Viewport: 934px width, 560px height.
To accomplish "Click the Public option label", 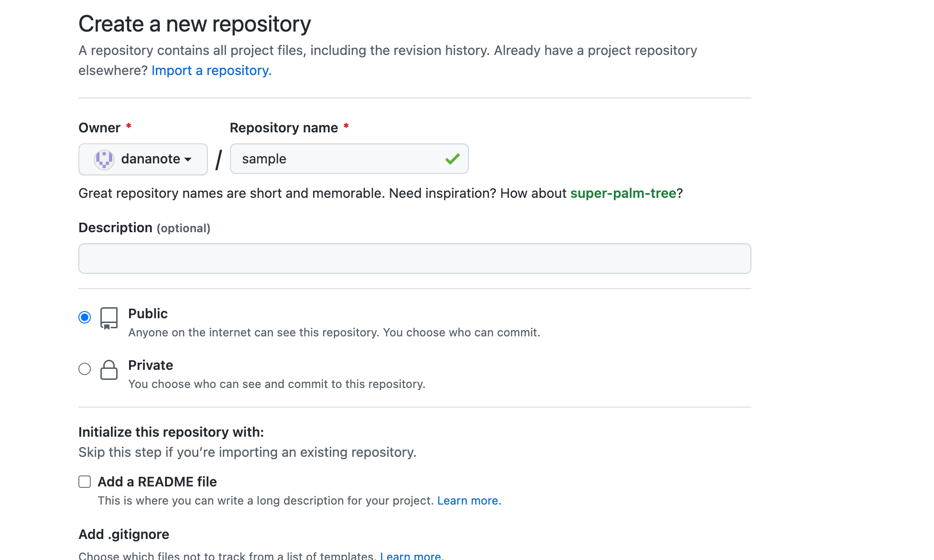I will pos(148,314).
